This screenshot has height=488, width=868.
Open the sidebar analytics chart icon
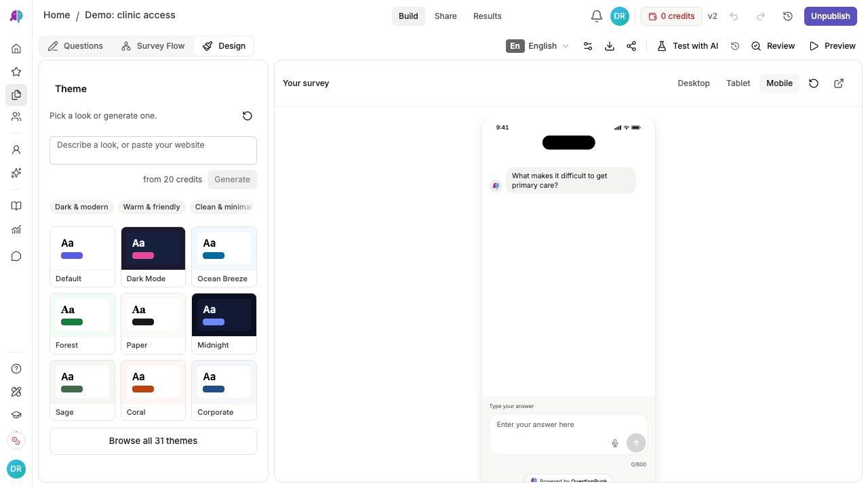pos(16,230)
